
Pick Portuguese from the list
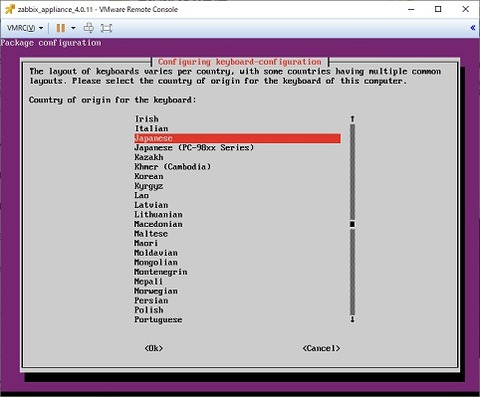(158, 320)
